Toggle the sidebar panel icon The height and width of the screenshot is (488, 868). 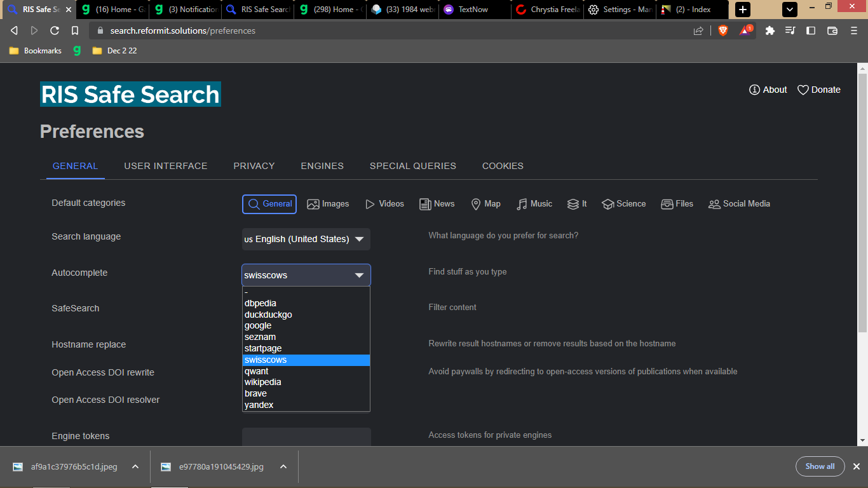tap(811, 30)
